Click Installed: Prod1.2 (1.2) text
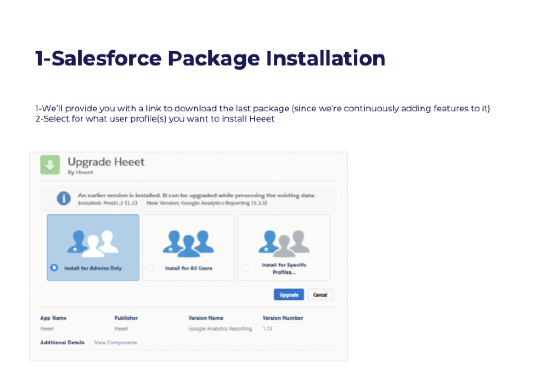 [x=108, y=203]
